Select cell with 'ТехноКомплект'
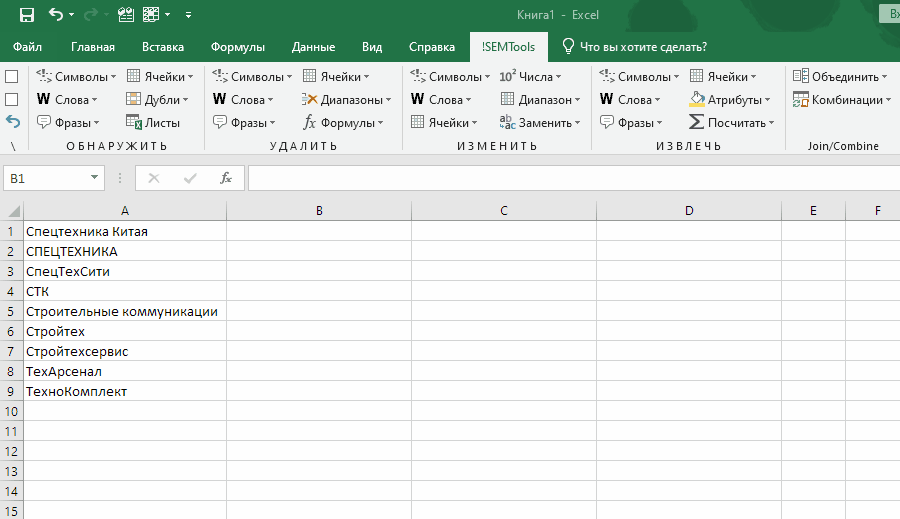Screen dimensions: 900x519 tap(125, 392)
